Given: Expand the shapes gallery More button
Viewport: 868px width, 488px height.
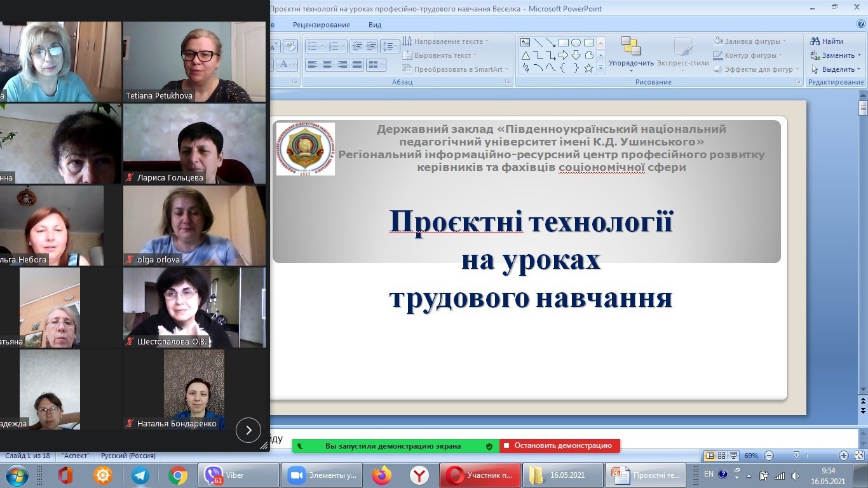Looking at the screenshot, I should click(600, 68).
